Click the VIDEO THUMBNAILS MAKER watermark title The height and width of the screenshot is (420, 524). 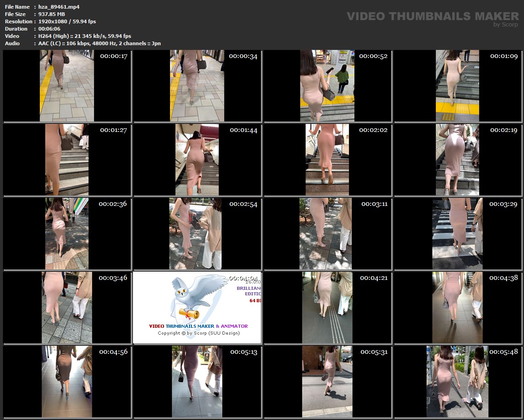pos(432,16)
